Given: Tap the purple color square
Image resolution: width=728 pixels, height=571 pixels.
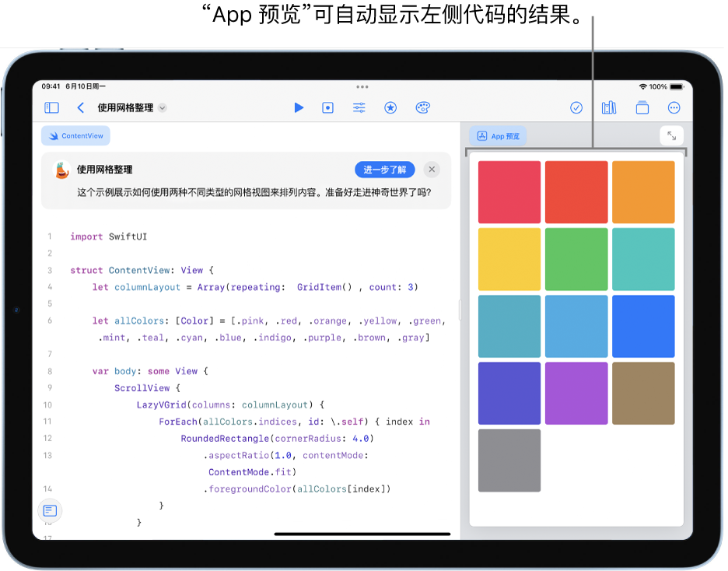Looking at the screenshot, I should coord(576,393).
